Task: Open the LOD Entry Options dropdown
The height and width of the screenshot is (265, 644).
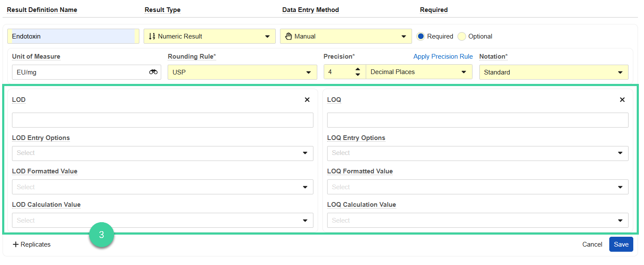Action: click(163, 153)
